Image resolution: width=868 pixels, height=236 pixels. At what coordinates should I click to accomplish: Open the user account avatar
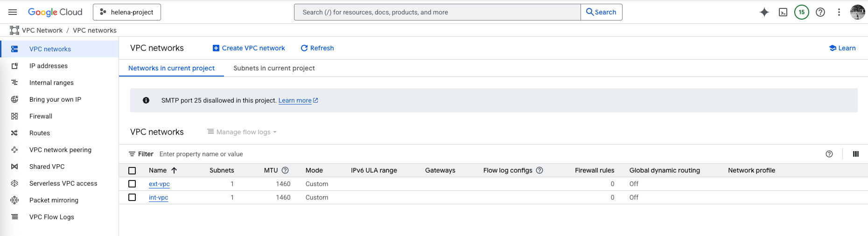click(x=857, y=12)
